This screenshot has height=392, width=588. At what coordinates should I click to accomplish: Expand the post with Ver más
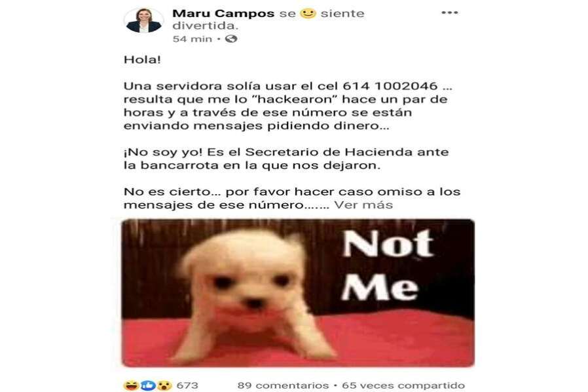tap(363, 205)
